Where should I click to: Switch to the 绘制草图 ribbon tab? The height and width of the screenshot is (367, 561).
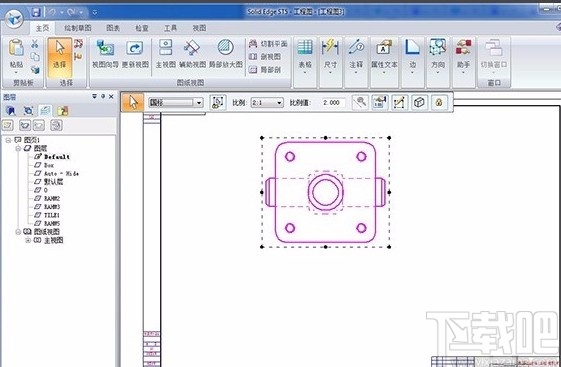click(78, 28)
